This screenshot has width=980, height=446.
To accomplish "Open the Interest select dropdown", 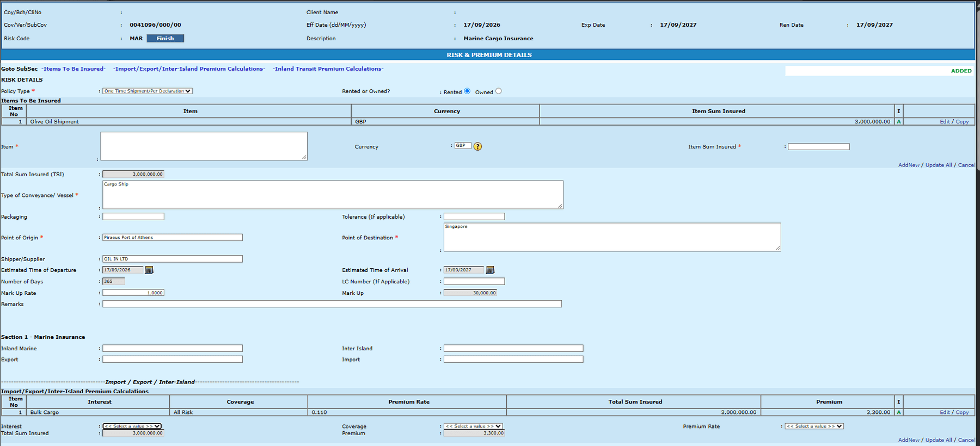I will click(x=132, y=426).
